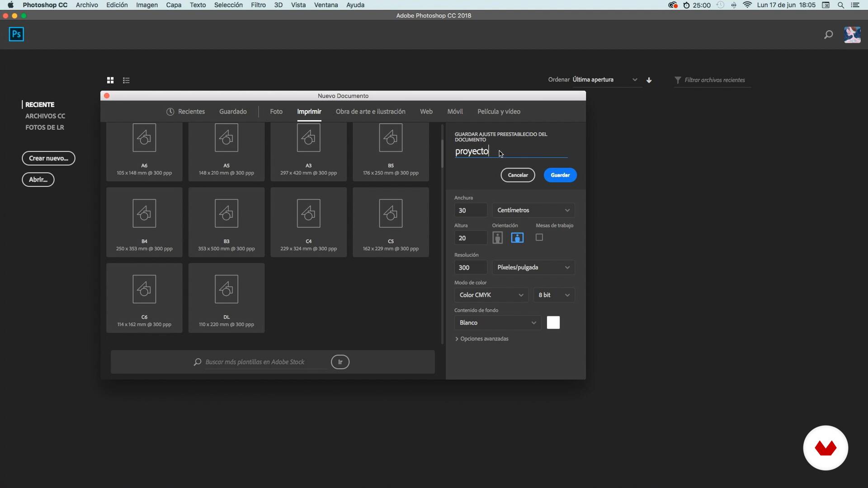The height and width of the screenshot is (488, 868).
Task: Switch to the Obra de arte e ilustración tab
Action: pos(370,112)
